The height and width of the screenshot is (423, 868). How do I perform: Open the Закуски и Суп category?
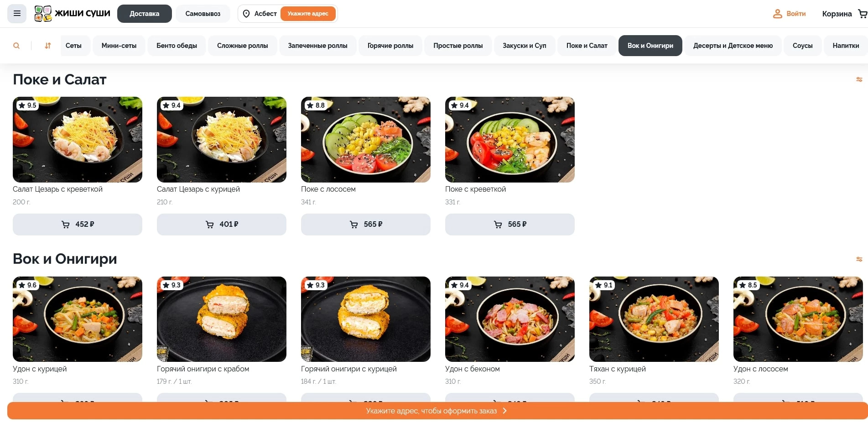pos(525,46)
